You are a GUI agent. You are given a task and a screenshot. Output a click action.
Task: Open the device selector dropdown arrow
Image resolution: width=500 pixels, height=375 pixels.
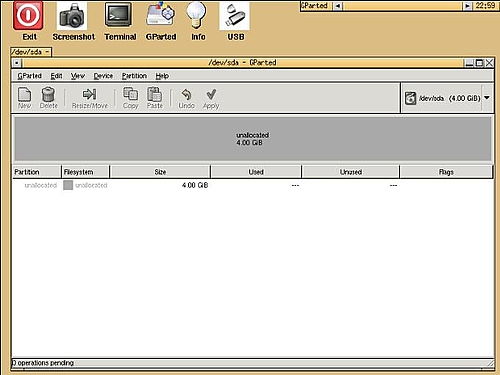tap(487, 98)
